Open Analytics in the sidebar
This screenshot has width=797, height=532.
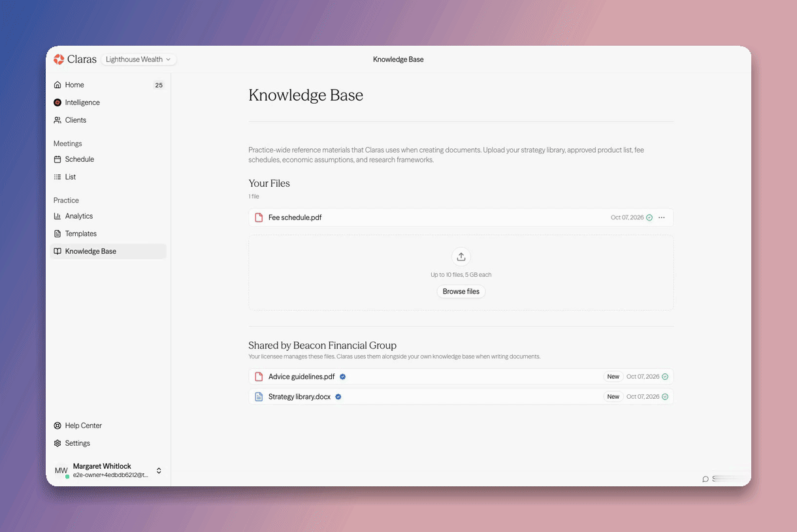click(108, 216)
